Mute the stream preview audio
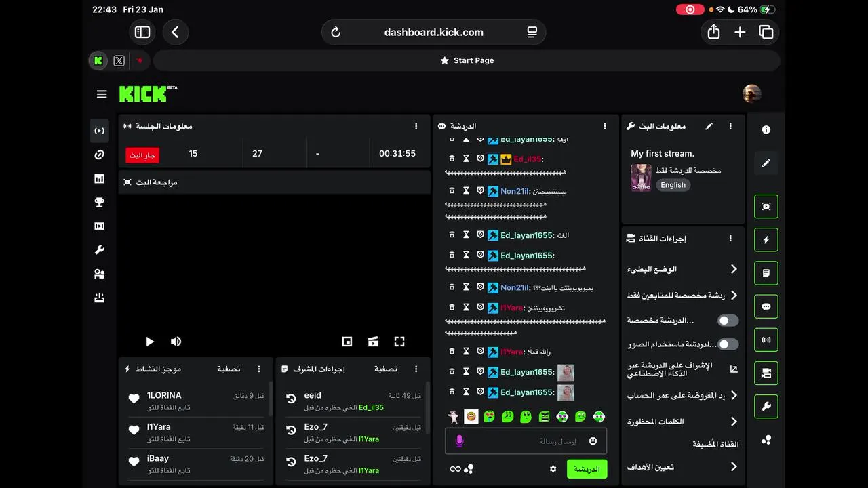 [176, 342]
